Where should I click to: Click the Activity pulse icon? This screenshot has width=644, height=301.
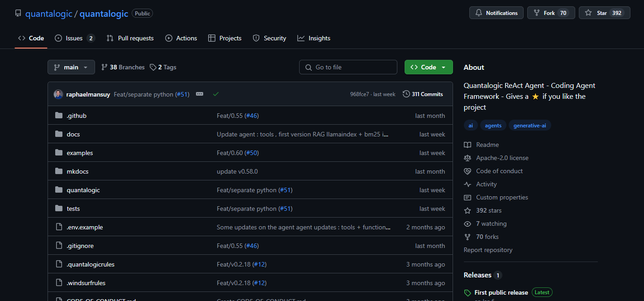[x=467, y=184]
